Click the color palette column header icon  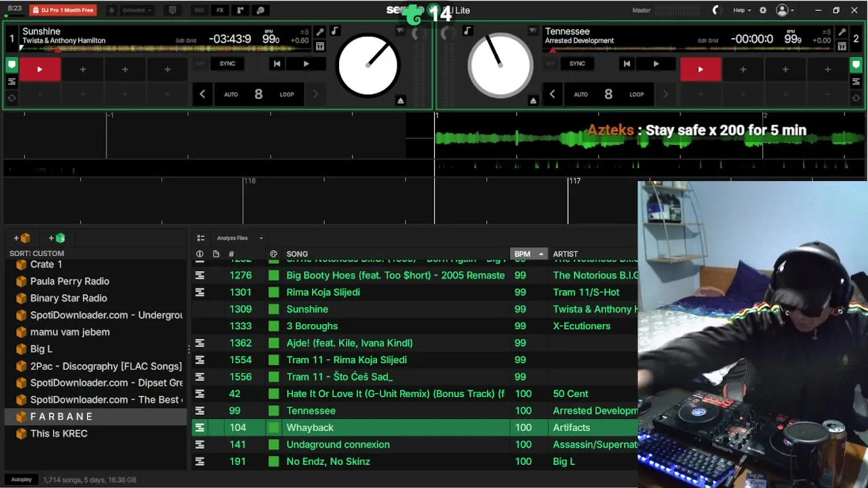tap(273, 254)
